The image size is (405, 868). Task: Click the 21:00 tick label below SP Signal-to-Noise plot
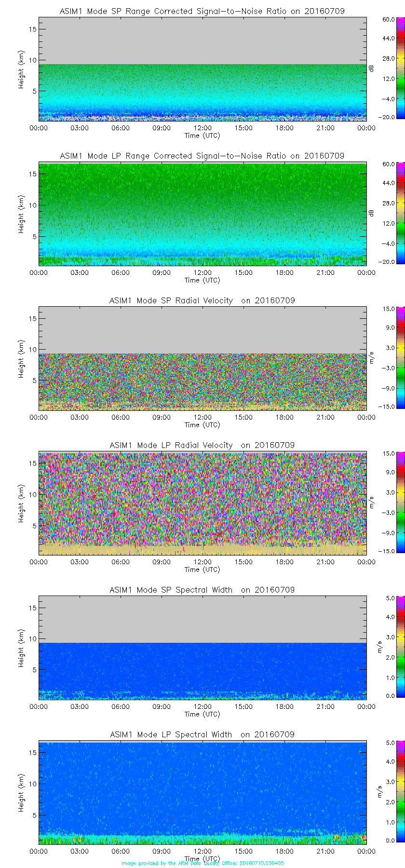coord(325,128)
